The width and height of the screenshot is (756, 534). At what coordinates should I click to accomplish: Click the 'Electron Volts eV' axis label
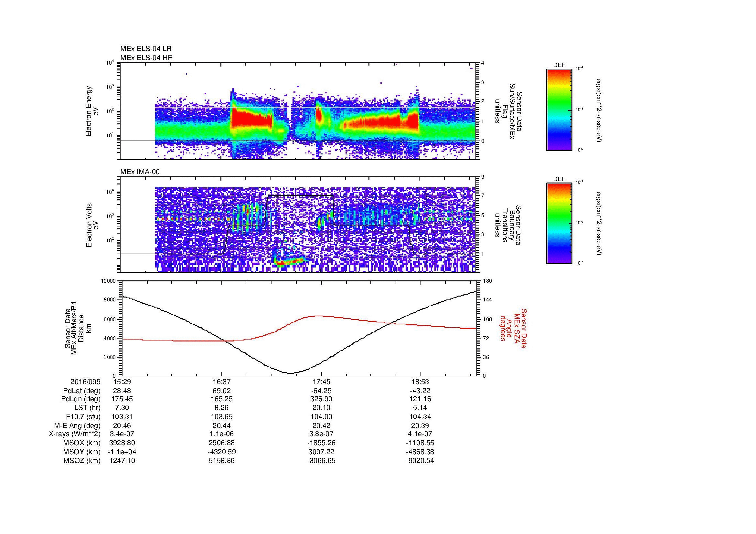(92, 225)
